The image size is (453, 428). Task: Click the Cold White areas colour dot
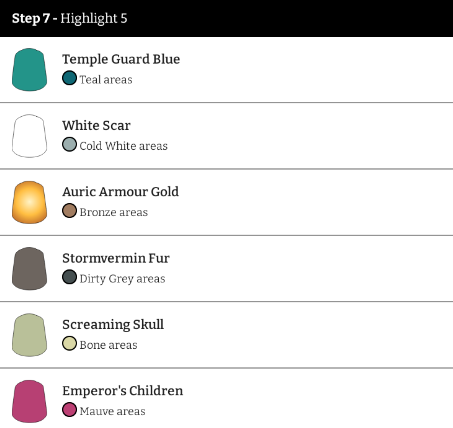(x=69, y=144)
